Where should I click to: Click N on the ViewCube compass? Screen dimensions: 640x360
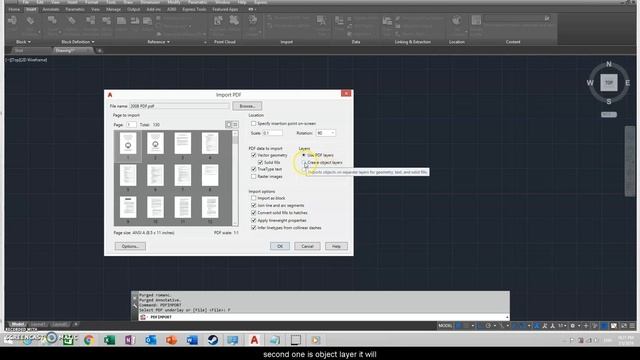coord(609,64)
